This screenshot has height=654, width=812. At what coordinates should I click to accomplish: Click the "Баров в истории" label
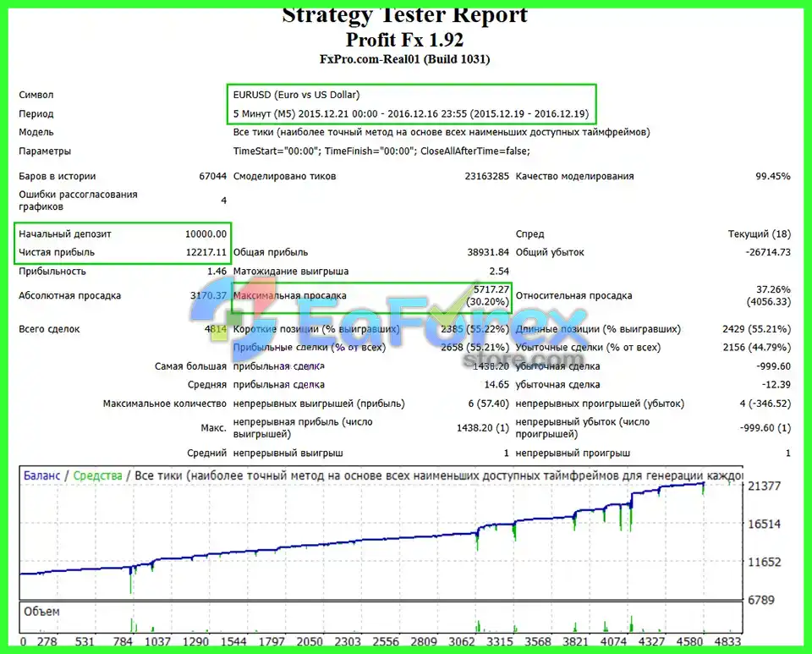(x=58, y=176)
